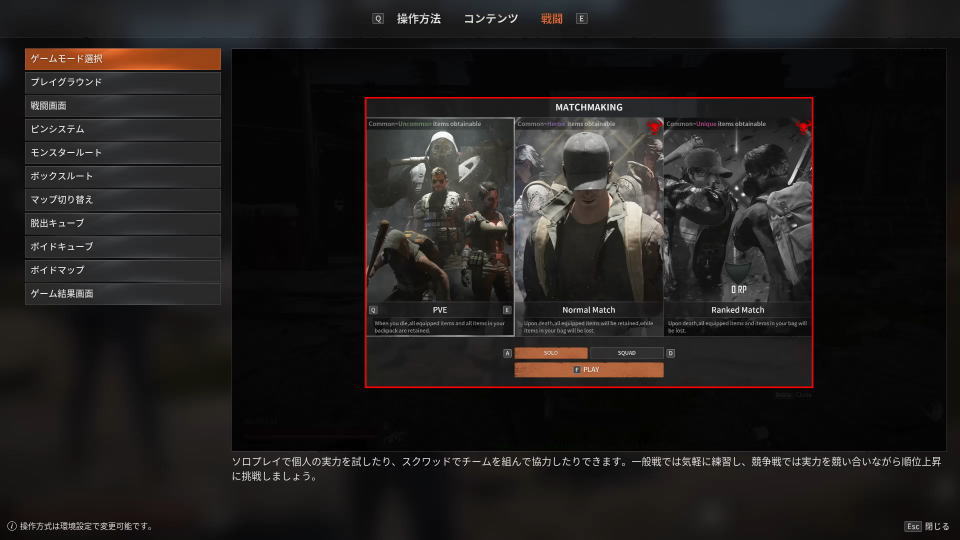Viewport: 960px width, 540px height.
Task: Choose the PVE mode card
Action: (440, 225)
